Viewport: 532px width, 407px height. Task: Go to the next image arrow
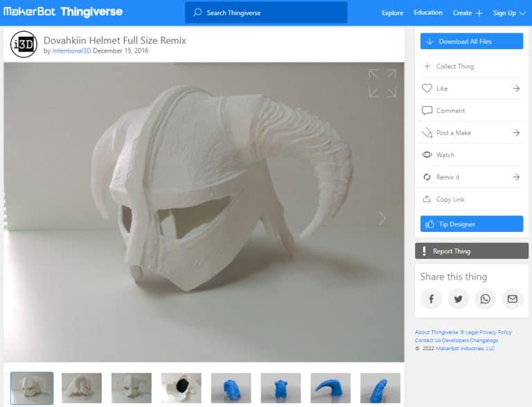382,218
